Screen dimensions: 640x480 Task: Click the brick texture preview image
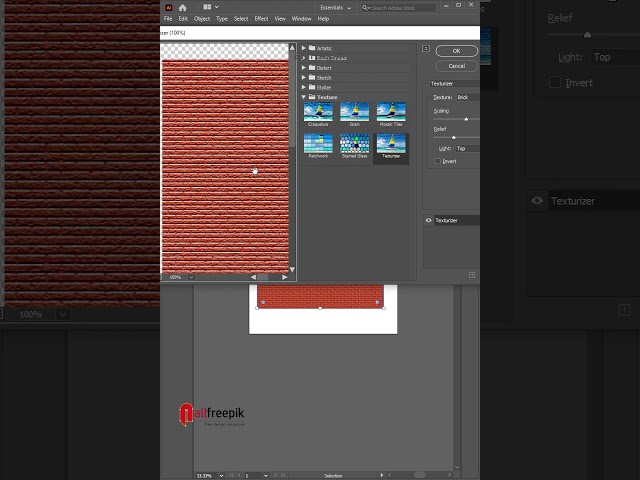225,167
